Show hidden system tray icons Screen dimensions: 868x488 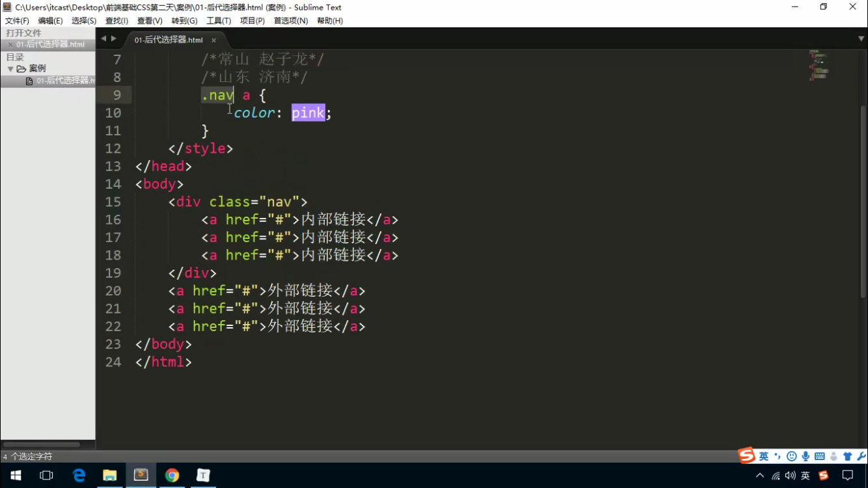click(760, 476)
